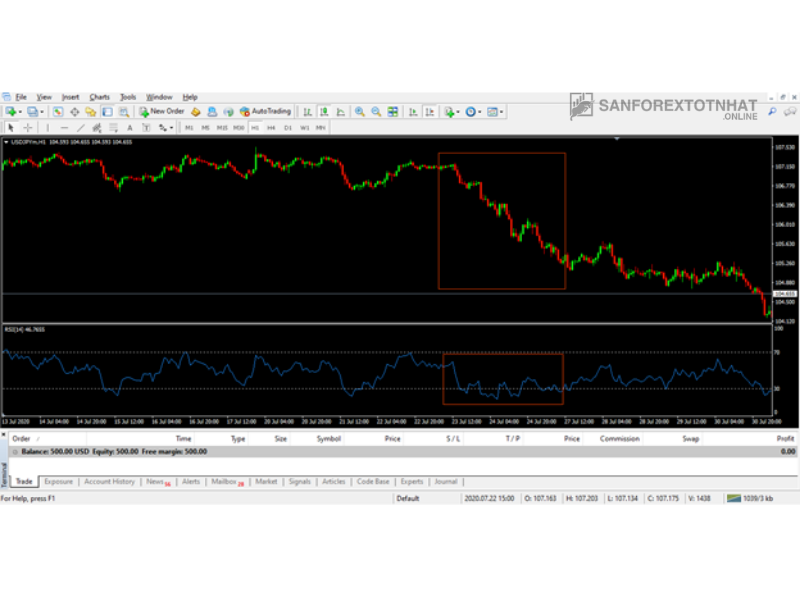
Task: Open the MetaEditor yellow book icon
Action: [x=195, y=112]
